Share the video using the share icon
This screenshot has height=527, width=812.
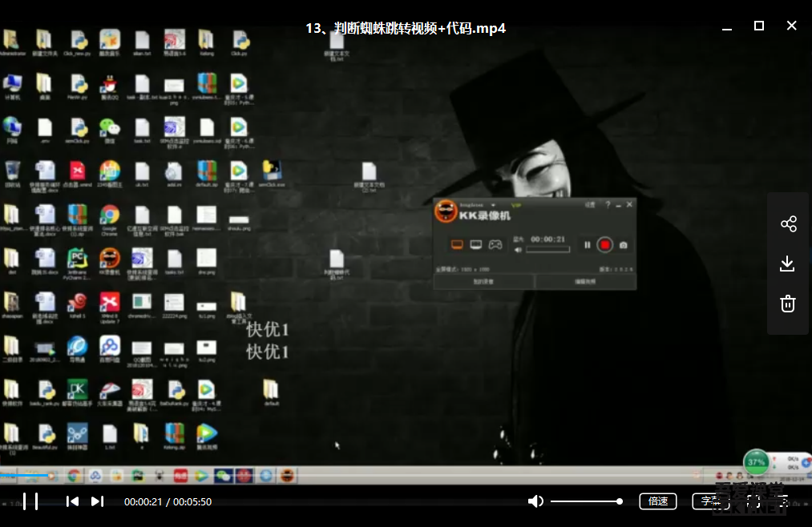coord(788,224)
